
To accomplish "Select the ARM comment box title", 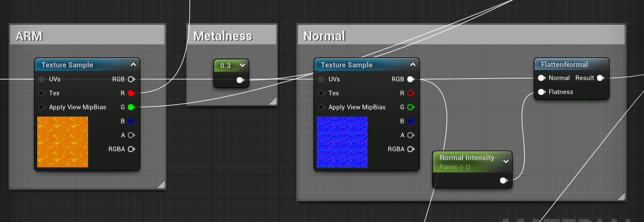I will tap(29, 36).
